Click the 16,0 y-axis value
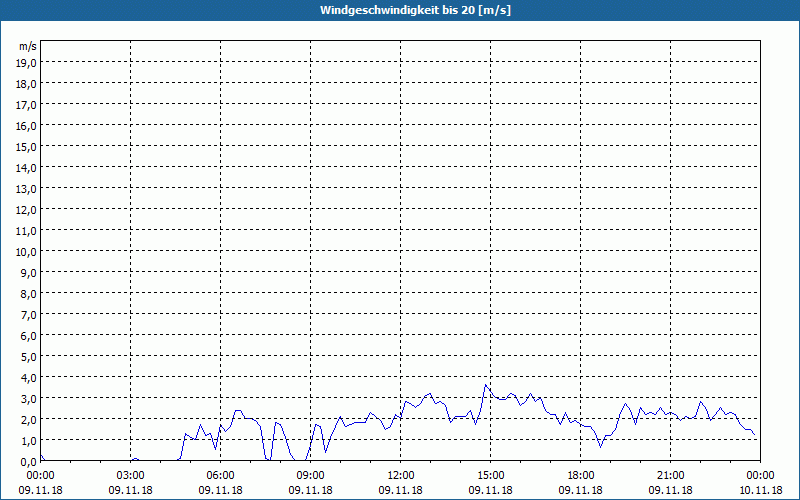The height and width of the screenshot is (500, 800). [26, 126]
